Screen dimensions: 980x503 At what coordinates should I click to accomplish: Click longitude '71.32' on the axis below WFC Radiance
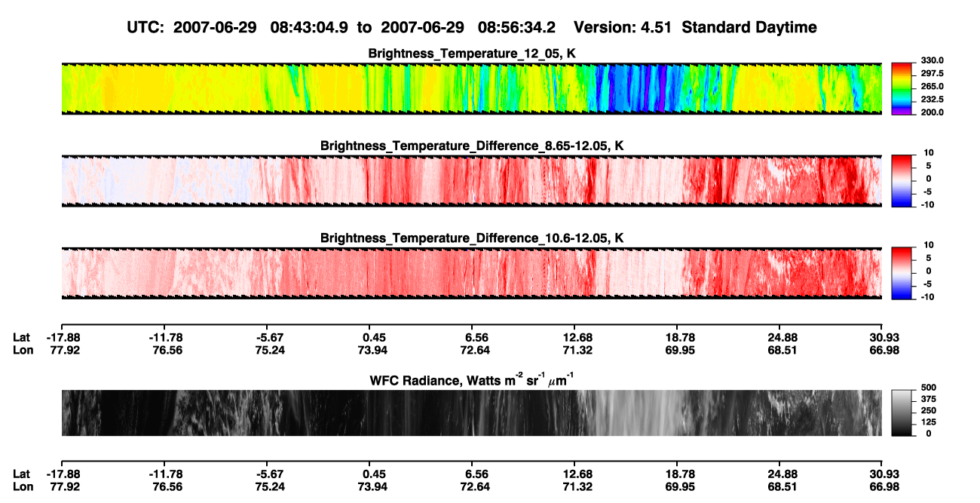click(x=577, y=486)
